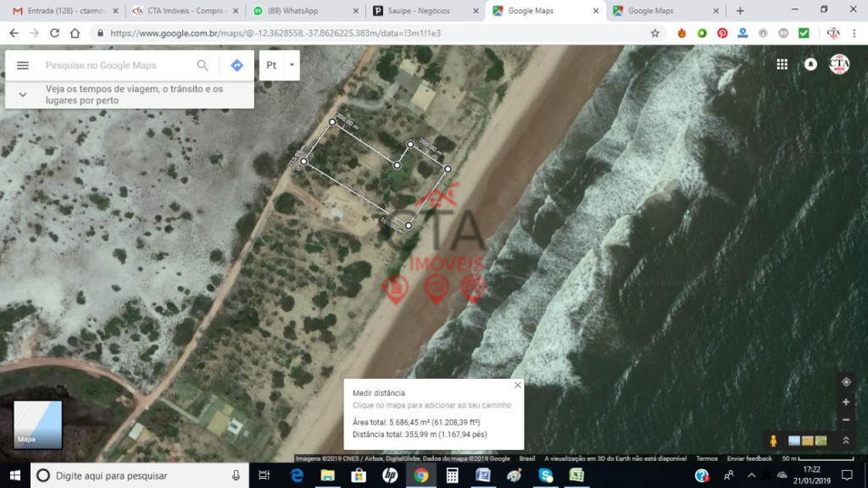Click the search magnifier icon
The width and height of the screenshot is (868, 488).
point(203,65)
